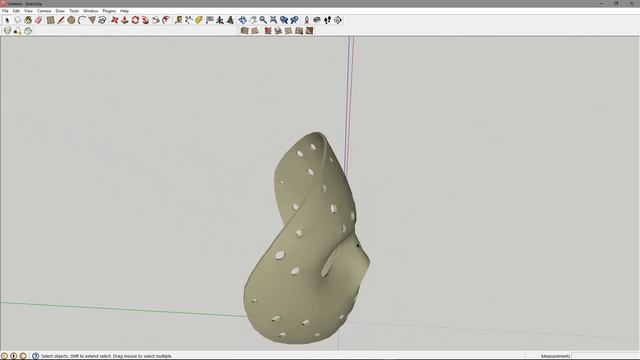Open the Window menu
This screenshot has height=360, width=640.
point(91,11)
